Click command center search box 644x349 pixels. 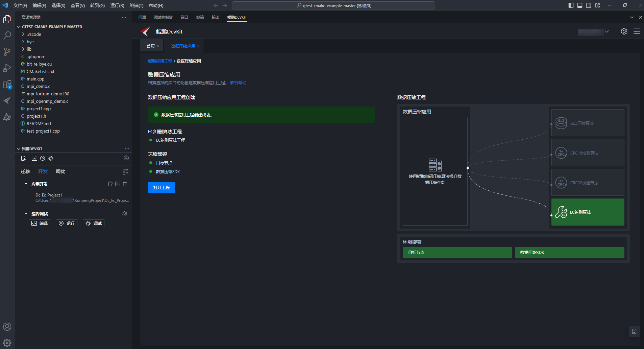pos(333,5)
